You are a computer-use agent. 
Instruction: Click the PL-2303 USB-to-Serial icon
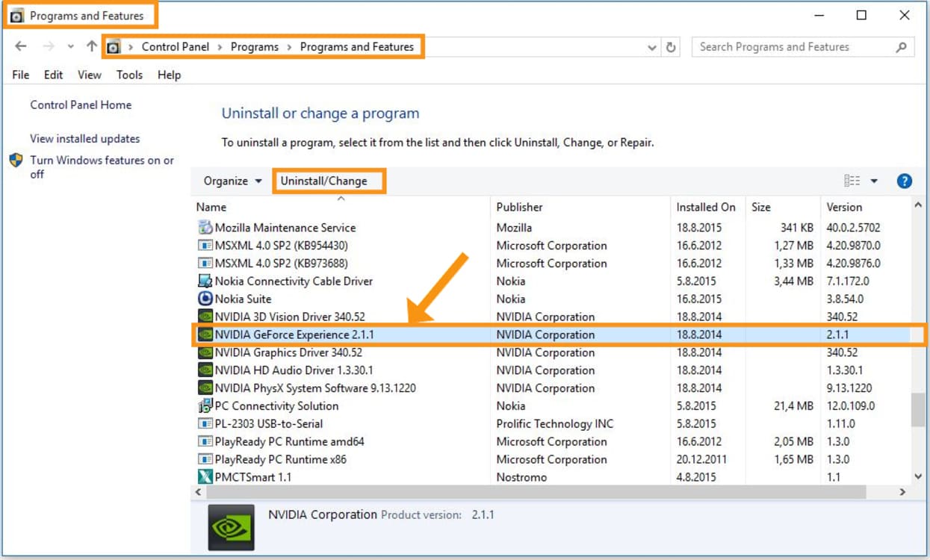[x=205, y=424]
